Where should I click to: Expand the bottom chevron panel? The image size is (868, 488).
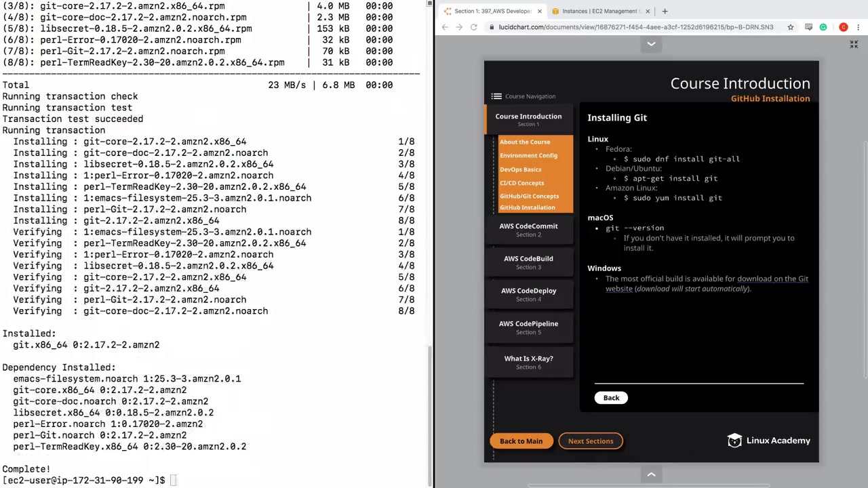[651, 475]
